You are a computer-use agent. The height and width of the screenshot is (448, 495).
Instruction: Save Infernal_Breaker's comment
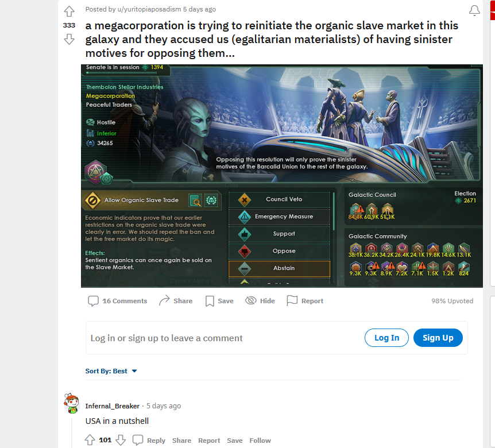pyautogui.click(x=234, y=441)
